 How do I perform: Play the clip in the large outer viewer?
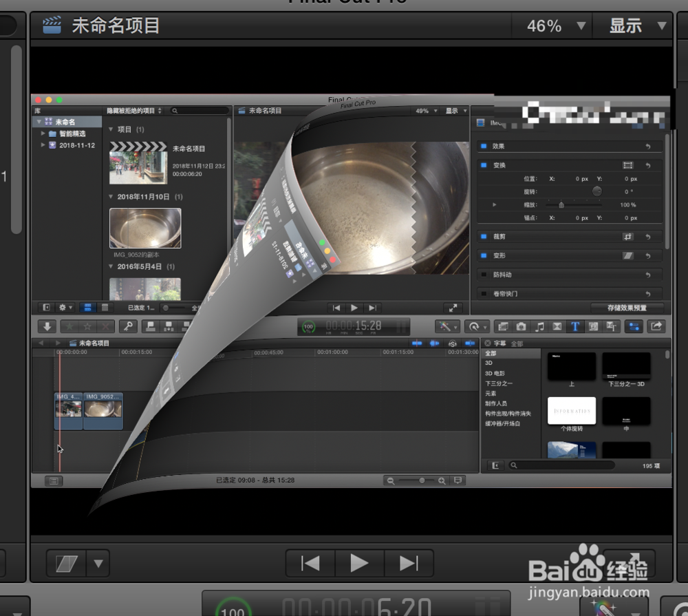pyautogui.click(x=359, y=563)
